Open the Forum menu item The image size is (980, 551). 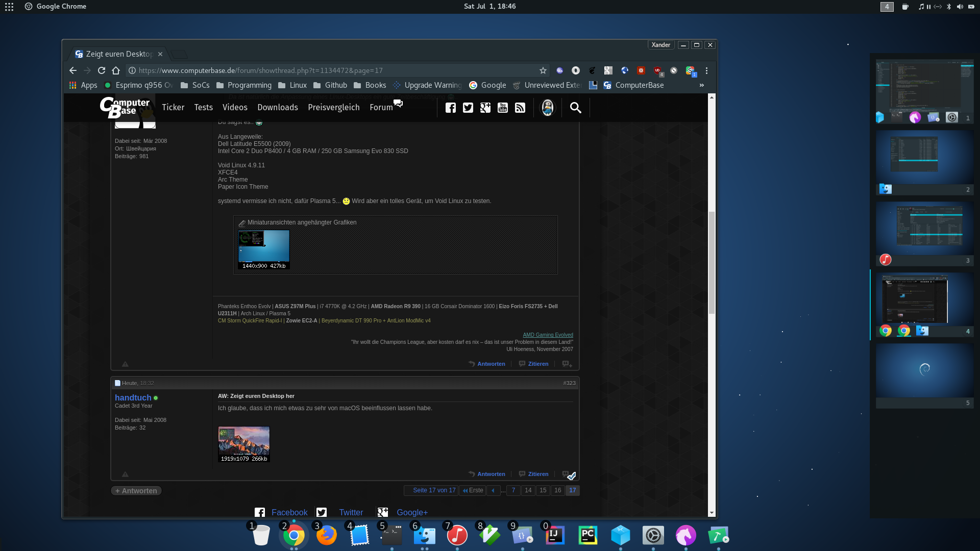(x=381, y=108)
